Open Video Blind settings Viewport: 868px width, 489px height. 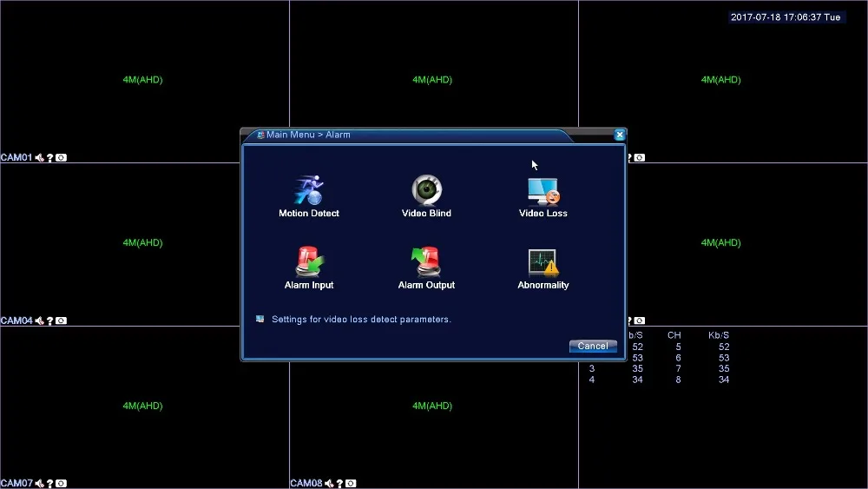tap(426, 196)
